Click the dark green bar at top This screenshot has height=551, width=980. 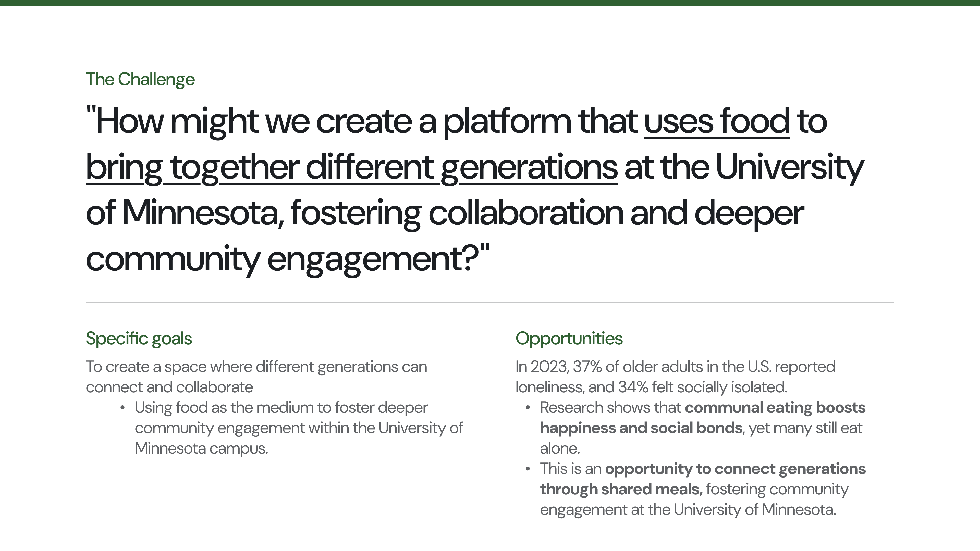tap(490, 3)
